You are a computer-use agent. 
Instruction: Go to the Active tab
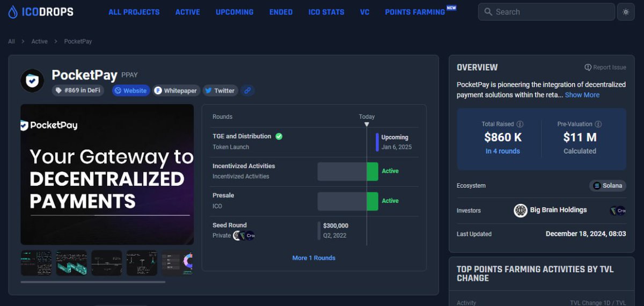188,12
